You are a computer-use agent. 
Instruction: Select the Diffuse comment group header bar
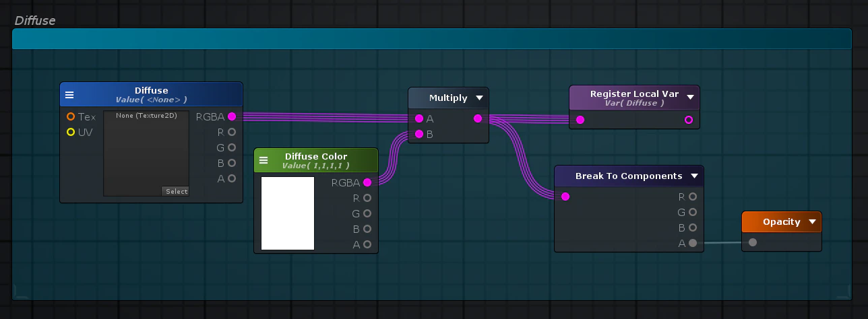(432, 39)
